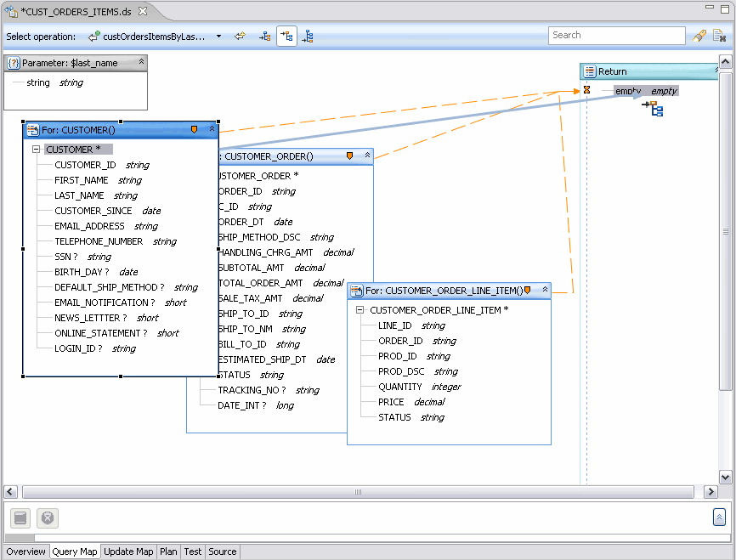This screenshot has height=560, width=736.
Task: Click the document with X icon
Action: pos(719,36)
